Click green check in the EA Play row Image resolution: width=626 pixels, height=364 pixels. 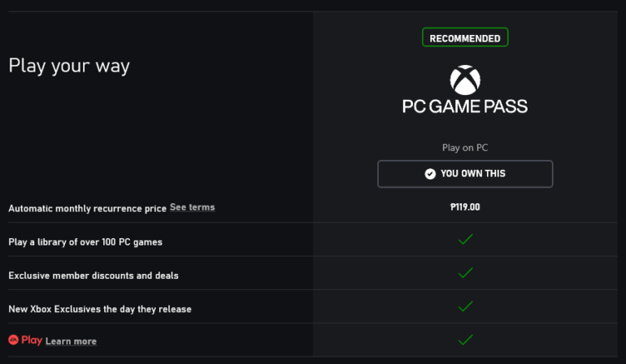(465, 340)
